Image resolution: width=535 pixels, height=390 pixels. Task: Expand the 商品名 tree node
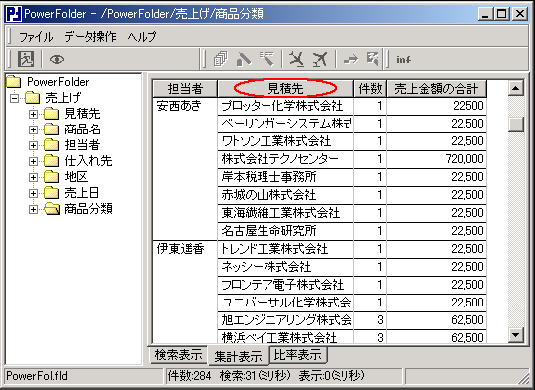[33, 130]
